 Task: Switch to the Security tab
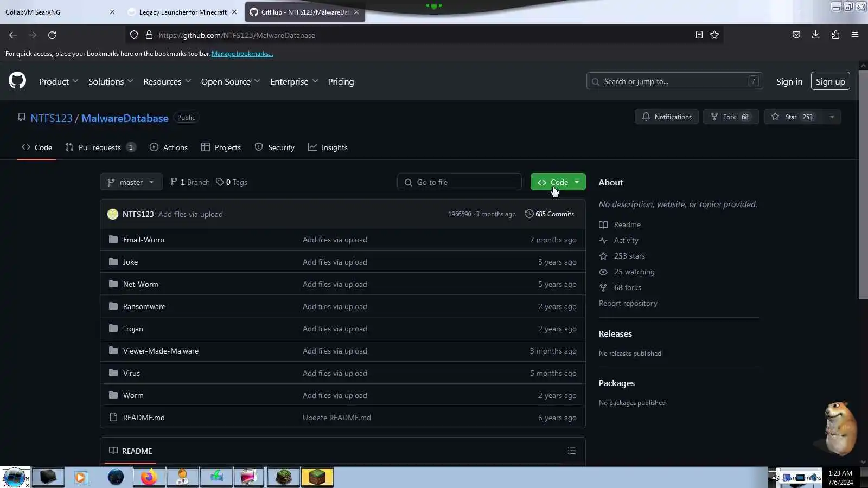click(275, 147)
